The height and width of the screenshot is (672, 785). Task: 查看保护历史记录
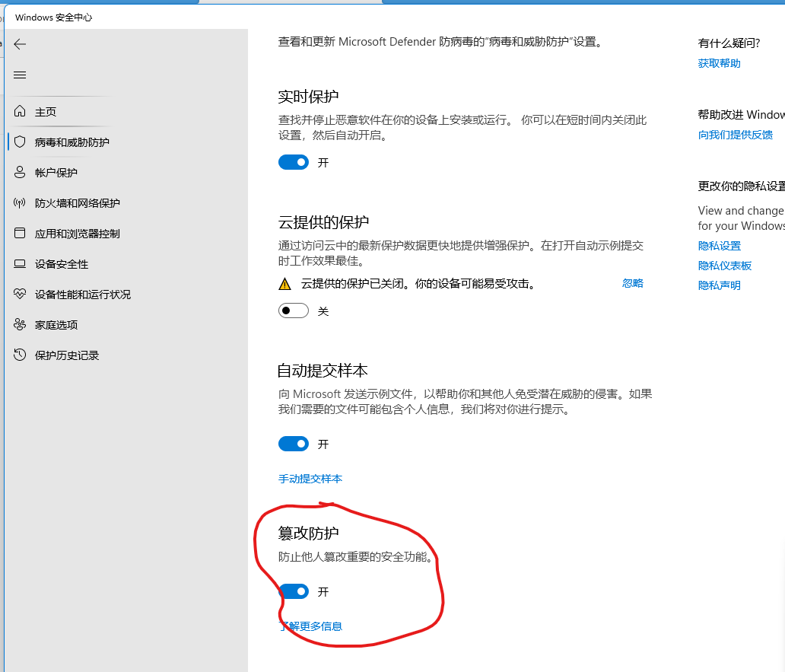click(x=20, y=355)
